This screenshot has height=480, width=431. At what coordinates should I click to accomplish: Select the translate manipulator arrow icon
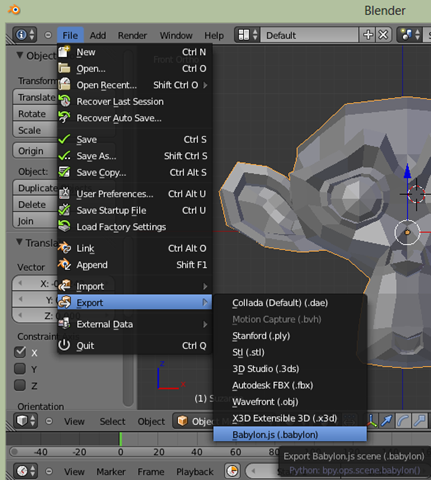[387, 421]
